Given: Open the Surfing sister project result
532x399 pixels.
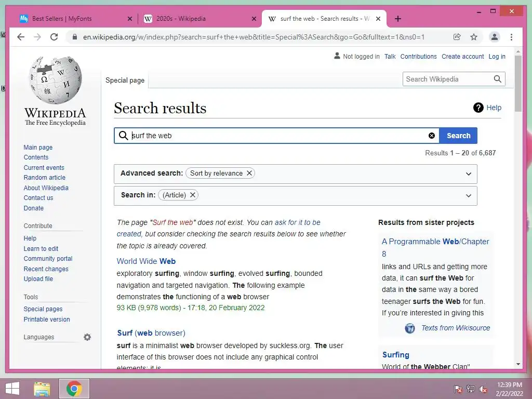Looking at the screenshot, I should [395, 355].
